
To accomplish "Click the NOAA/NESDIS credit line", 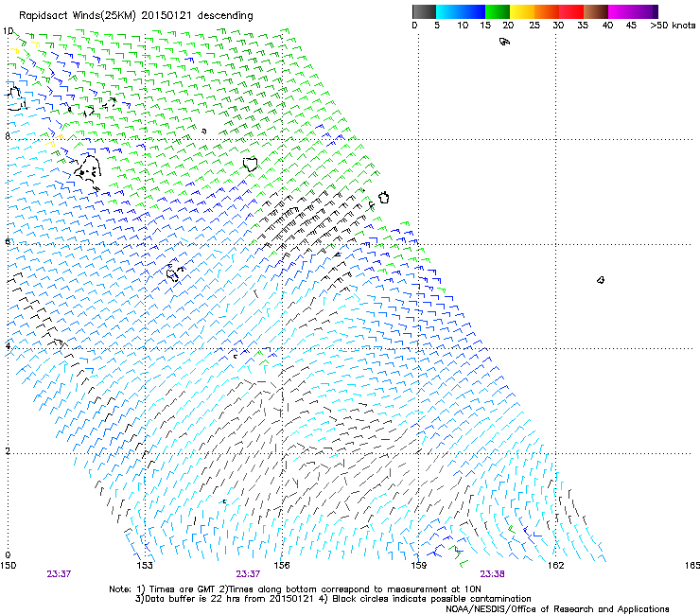I will 557,609.
